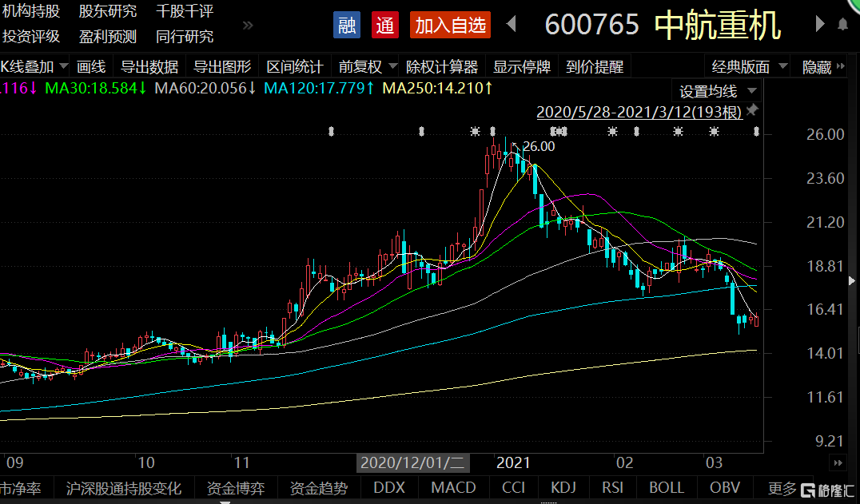Open 区间统计 range statistics

(295, 67)
